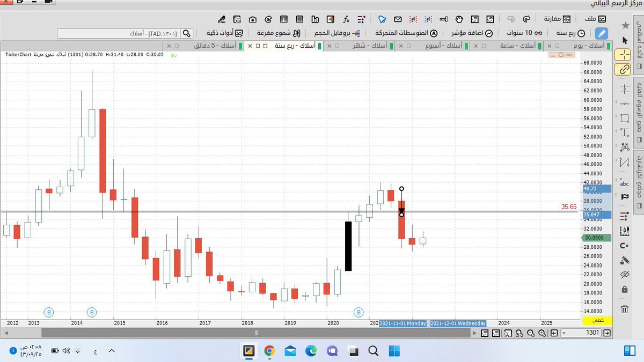Click the magnifier search button beside symbol box
This screenshot has width=644, height=362.
186,33
